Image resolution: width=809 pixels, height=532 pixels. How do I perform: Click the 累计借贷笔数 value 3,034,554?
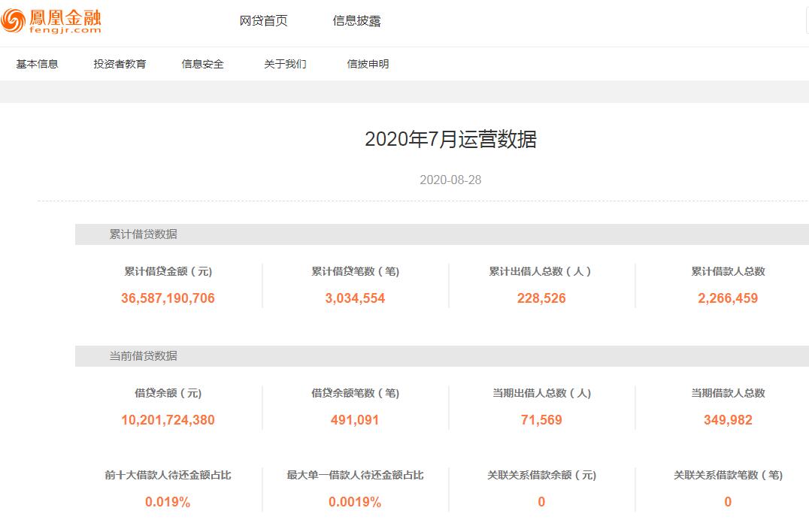(355, 298)
